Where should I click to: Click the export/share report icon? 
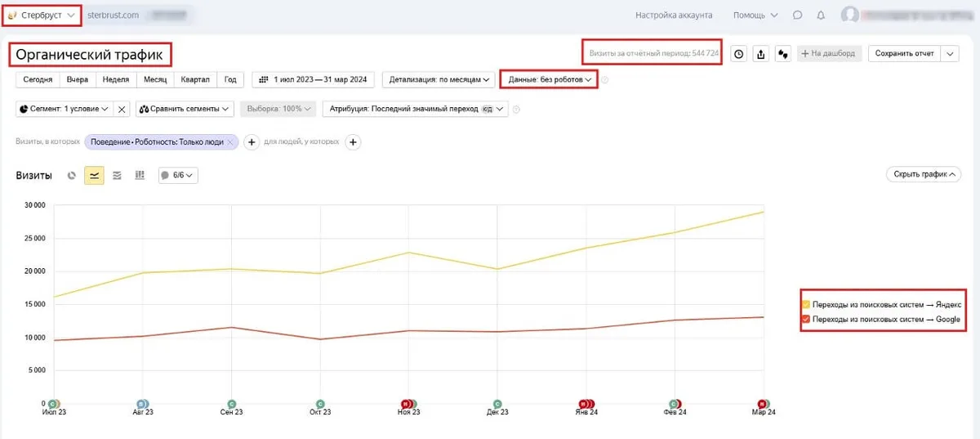[761, 54]
